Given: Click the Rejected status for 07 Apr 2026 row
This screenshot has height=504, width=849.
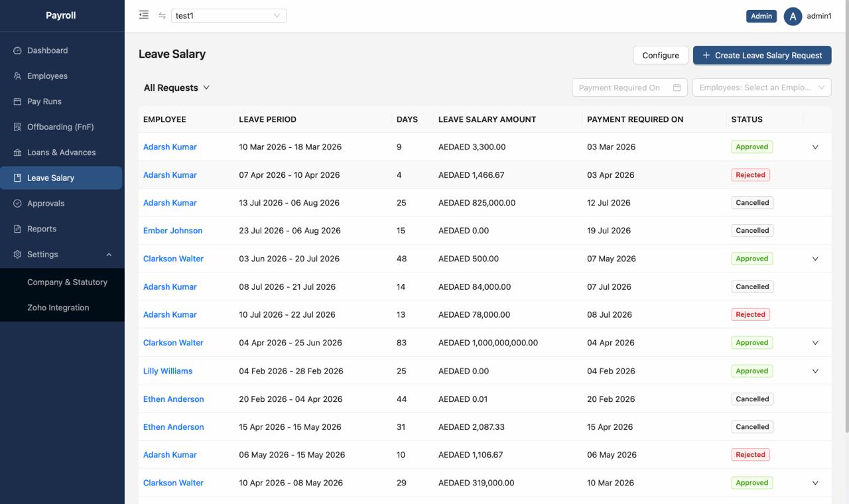Looking at the screenshot, I should [x=750, y=175].
